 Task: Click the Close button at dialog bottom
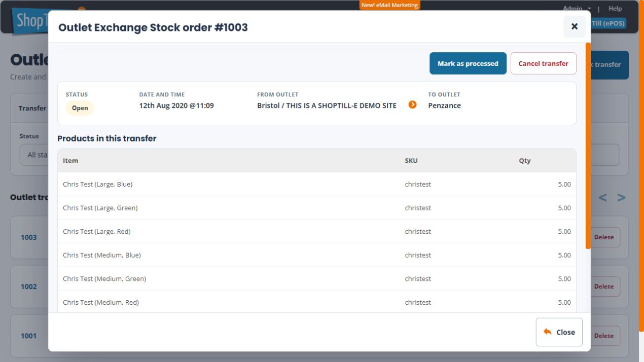click(x=559, y=332)
